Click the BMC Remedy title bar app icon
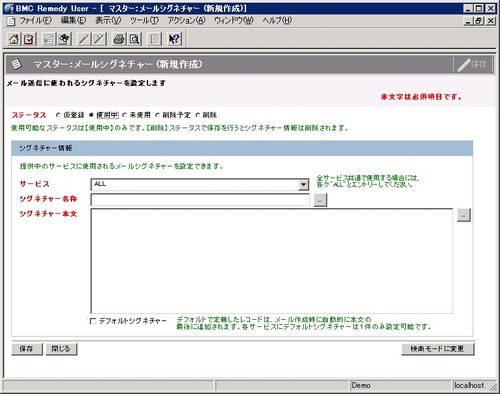The image size is (500, 394). point(9,8)
